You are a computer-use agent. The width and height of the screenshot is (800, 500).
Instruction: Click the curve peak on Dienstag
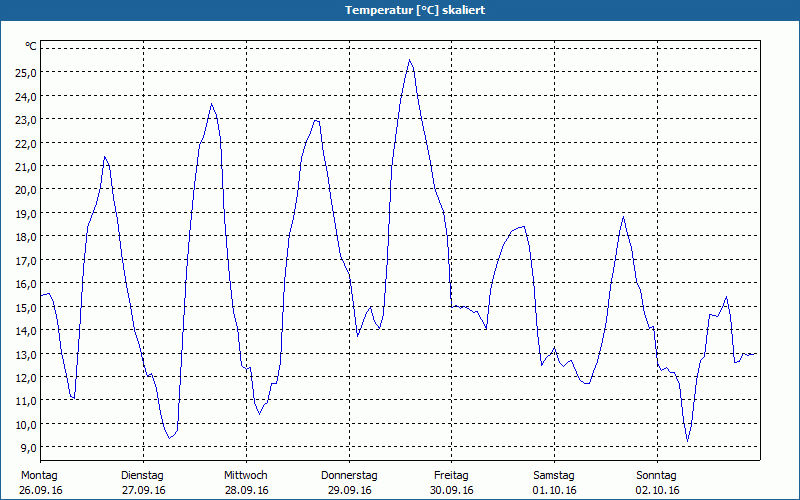coord(211,104)
